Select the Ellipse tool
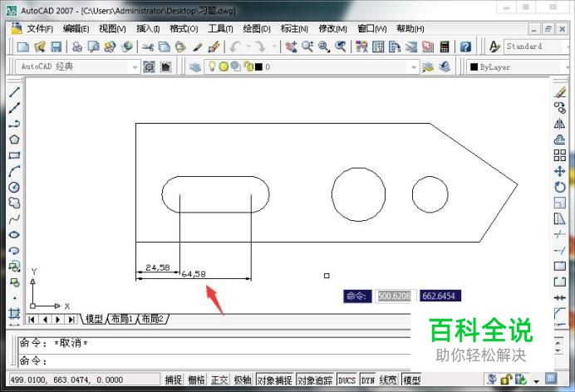The image size is (575, 392). pyautogui.click(x=14, y=235)
